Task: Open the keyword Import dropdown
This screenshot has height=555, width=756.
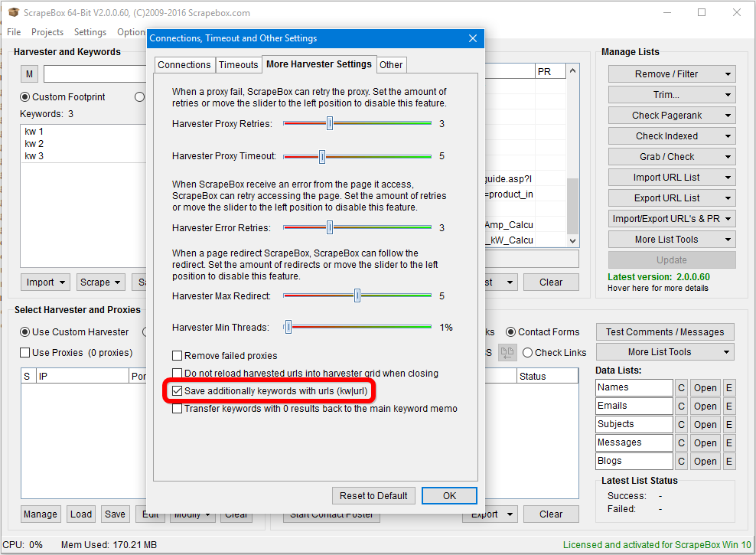Action: 45,282
